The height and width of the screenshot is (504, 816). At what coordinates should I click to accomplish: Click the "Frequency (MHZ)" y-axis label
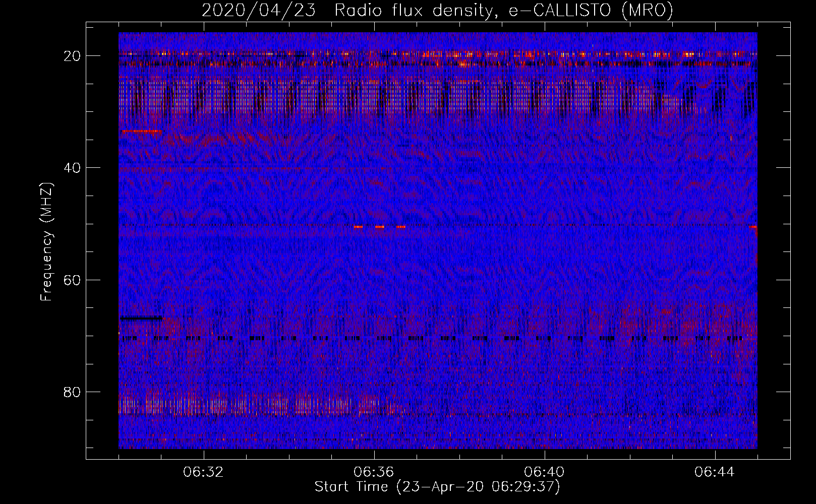(x=46, y=242)
